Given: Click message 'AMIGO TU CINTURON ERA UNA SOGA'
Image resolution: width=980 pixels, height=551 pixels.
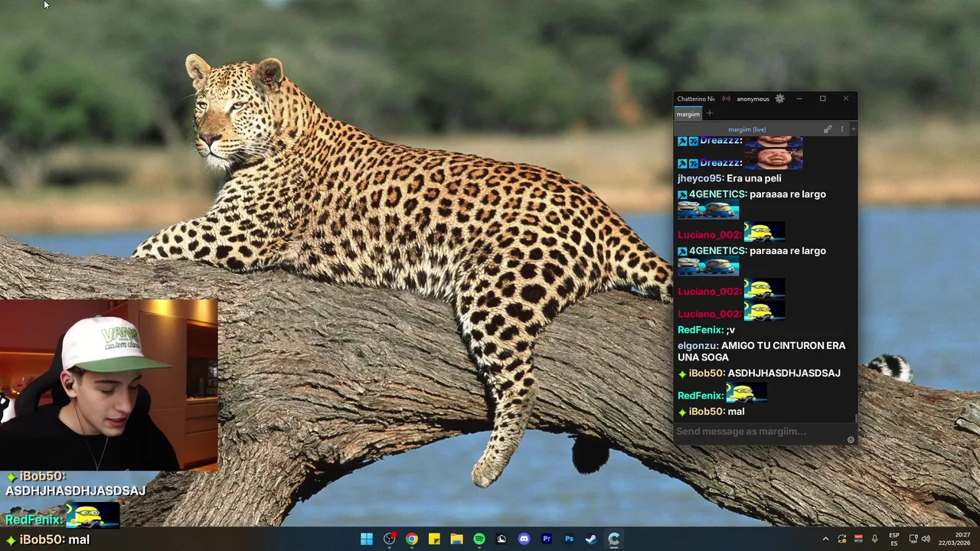Looking at the screenshot, I should point(762,351).
